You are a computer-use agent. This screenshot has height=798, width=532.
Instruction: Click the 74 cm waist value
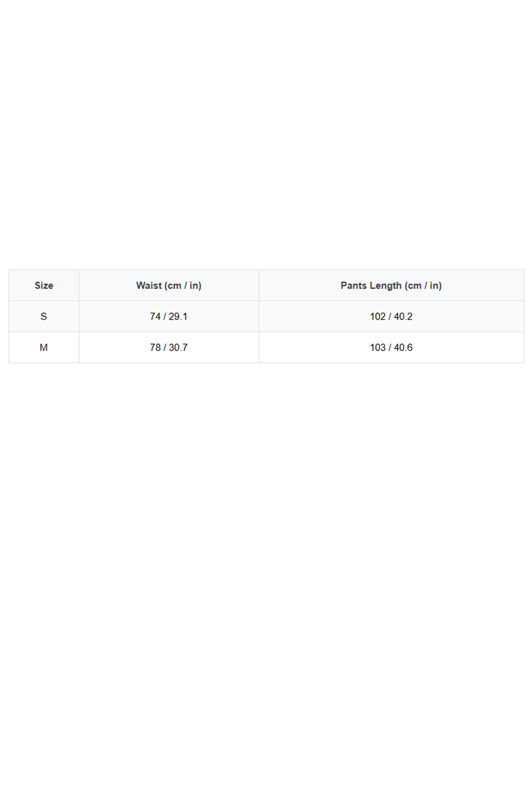pyautogui.click(x=155, y=317)
